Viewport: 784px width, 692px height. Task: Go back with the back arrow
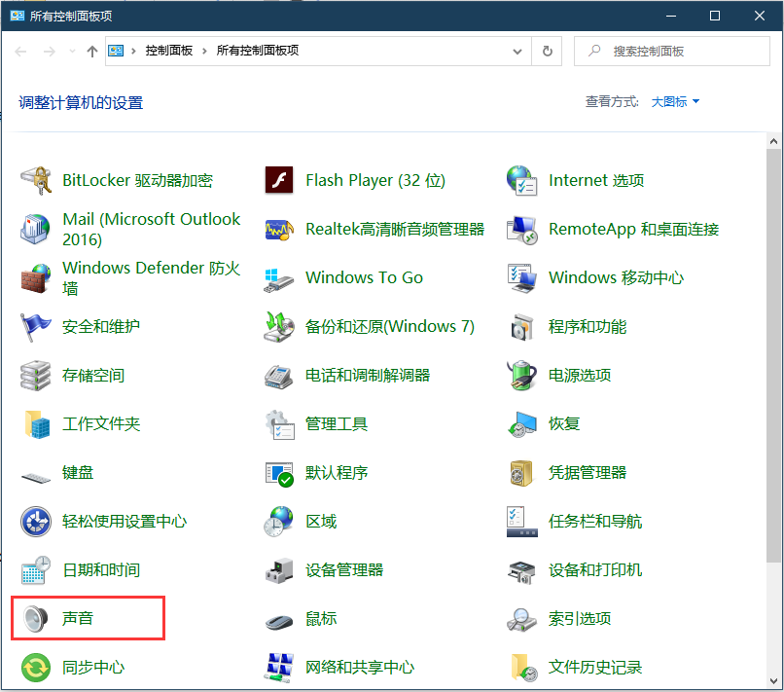(x=20, y=51)
